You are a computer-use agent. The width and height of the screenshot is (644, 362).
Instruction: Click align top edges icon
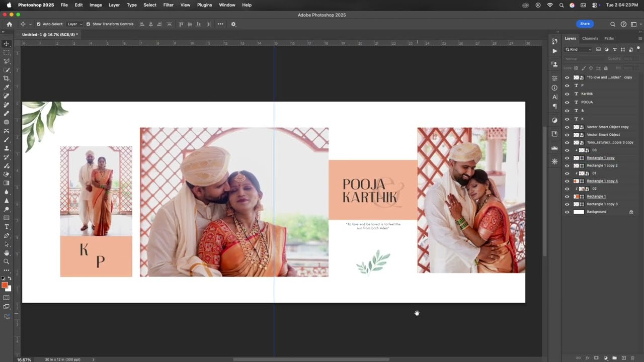(181, 24)
